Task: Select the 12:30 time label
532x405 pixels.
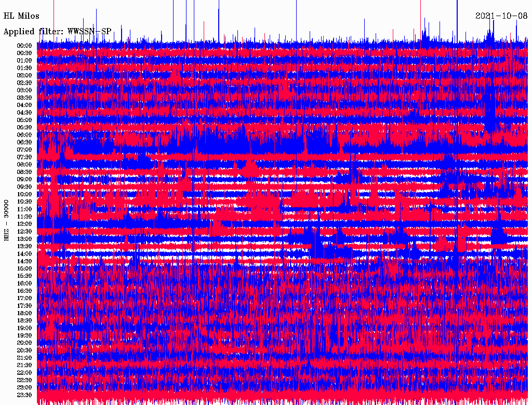Action: (24, 232)
